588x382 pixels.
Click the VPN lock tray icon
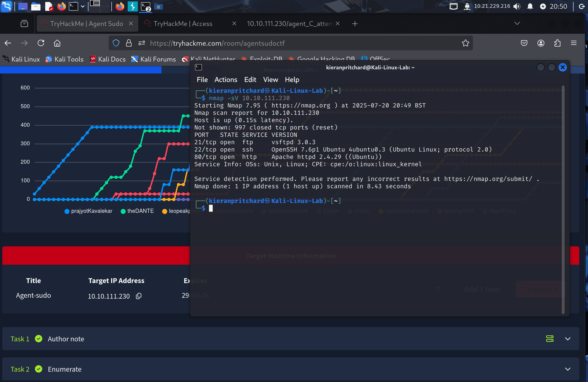click(x=467, y=6)
